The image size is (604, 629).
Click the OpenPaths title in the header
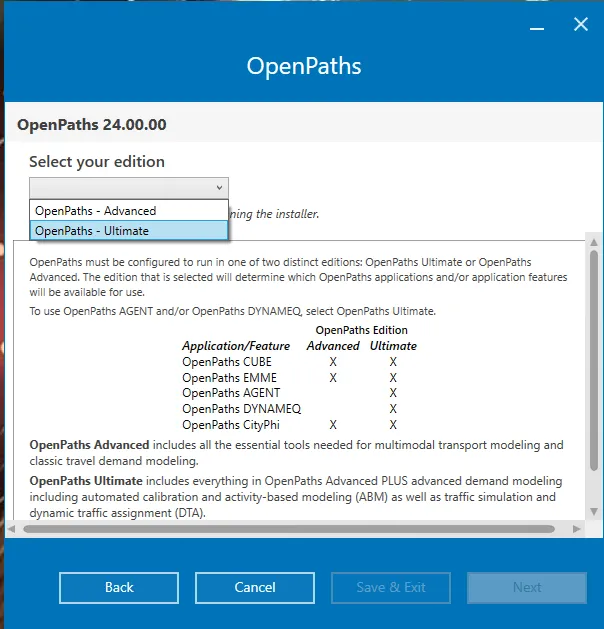pos(304,66)
